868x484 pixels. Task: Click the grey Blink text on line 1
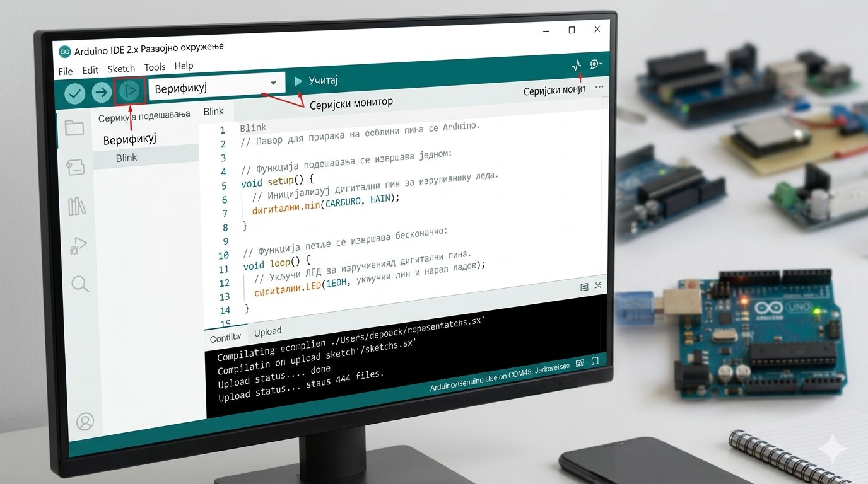coord(253,127)
